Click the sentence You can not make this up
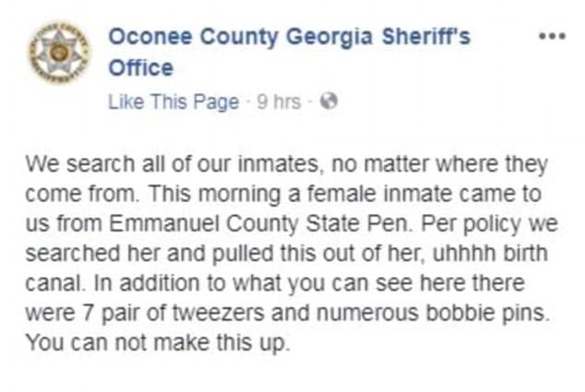585x392 pixels. point(158,343)
